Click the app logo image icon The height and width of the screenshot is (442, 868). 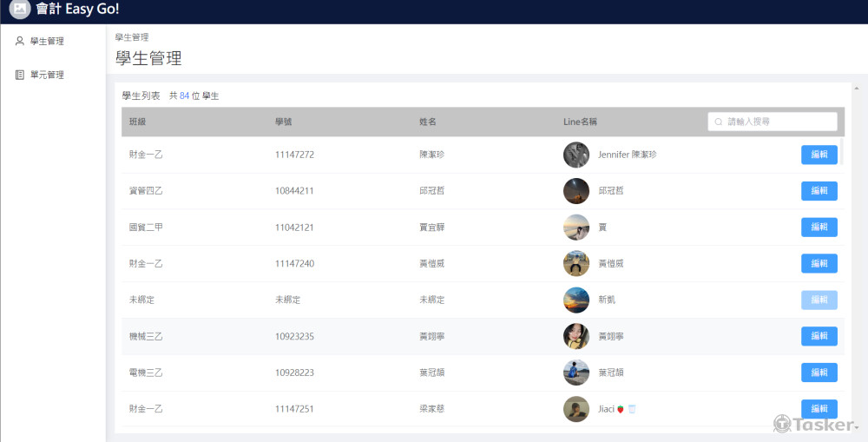click(20, 9)
